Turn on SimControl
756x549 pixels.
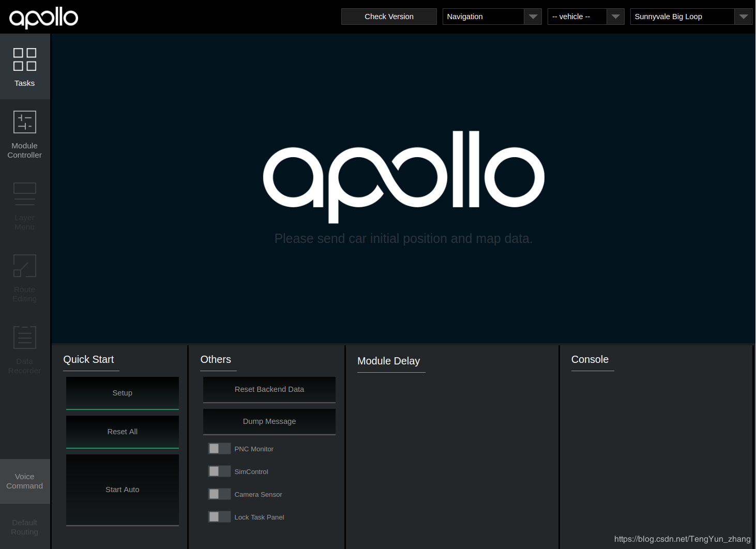point(219,471)
